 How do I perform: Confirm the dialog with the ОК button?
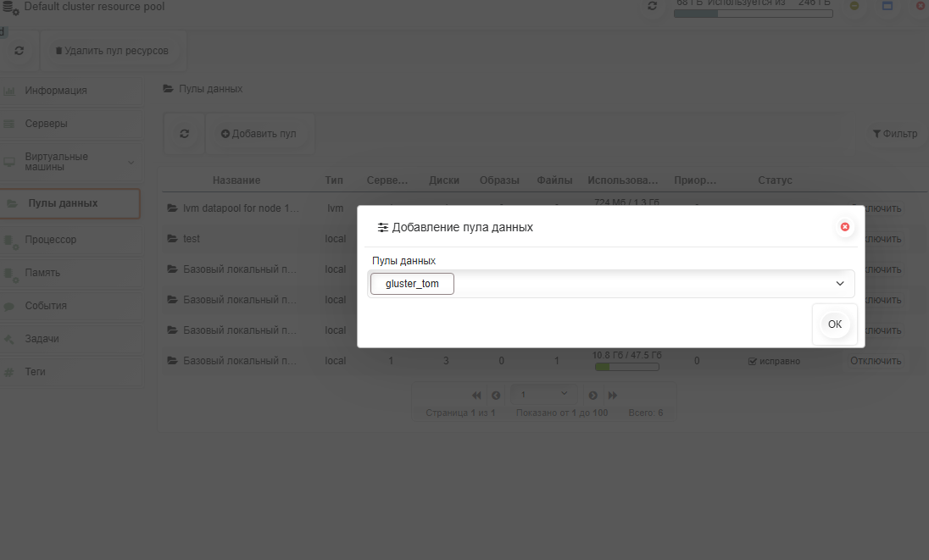click(x=835, y=324)
